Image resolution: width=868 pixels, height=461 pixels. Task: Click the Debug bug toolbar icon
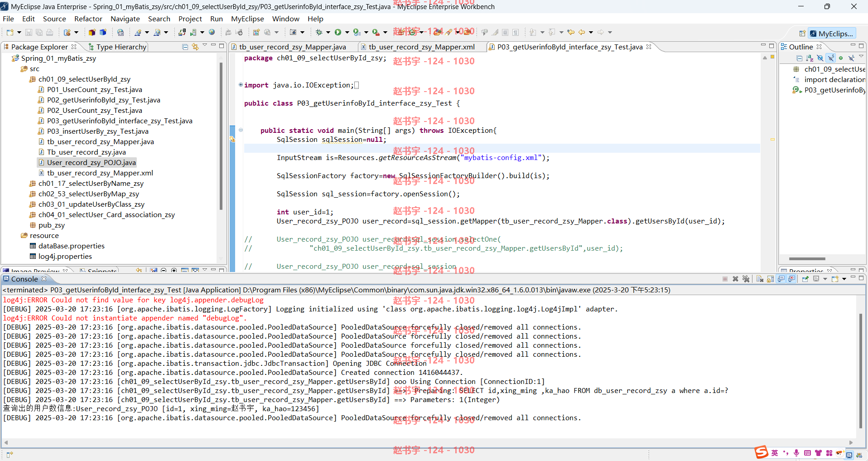coord(319,32)
